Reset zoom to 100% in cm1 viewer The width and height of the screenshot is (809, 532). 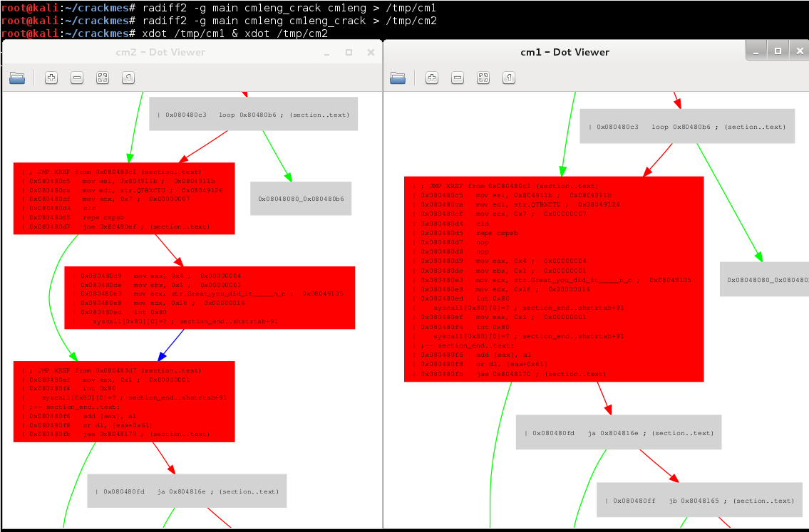(x=509, y=78)
